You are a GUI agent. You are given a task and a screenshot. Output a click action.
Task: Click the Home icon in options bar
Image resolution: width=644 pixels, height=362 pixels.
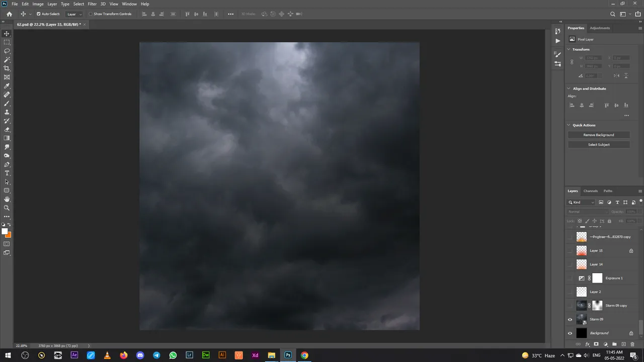click(x=9, y=14)
